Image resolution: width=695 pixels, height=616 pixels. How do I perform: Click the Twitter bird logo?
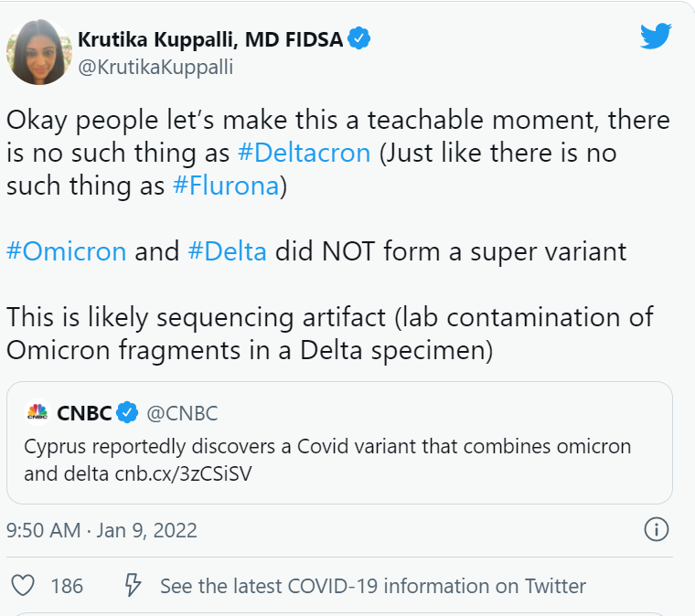pos(656,36)
